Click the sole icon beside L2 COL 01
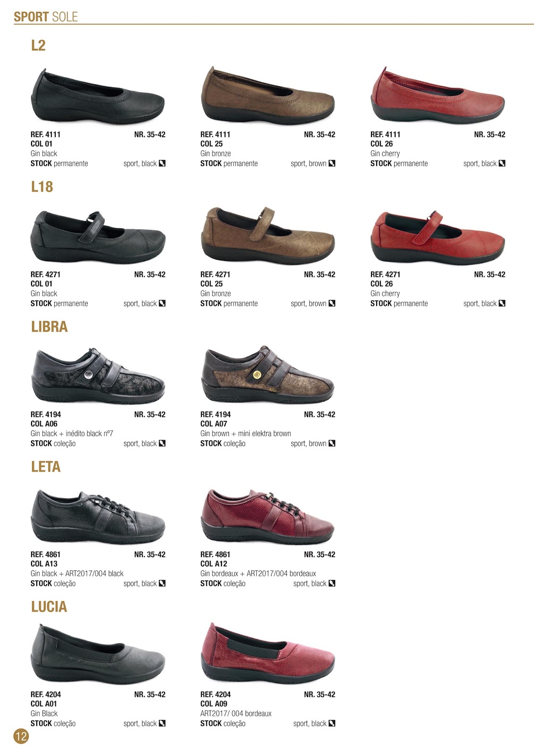The height and width of the screenshot is (756, 534). point(162,163)
